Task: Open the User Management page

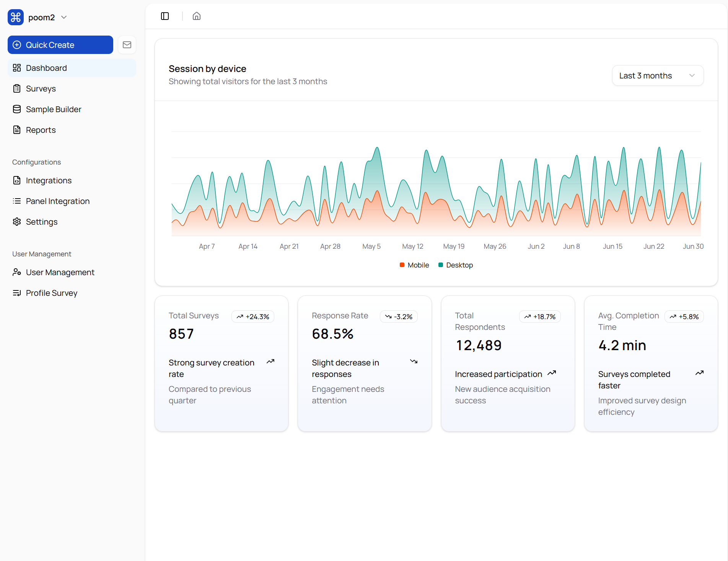Action: [x=60, y=272]
